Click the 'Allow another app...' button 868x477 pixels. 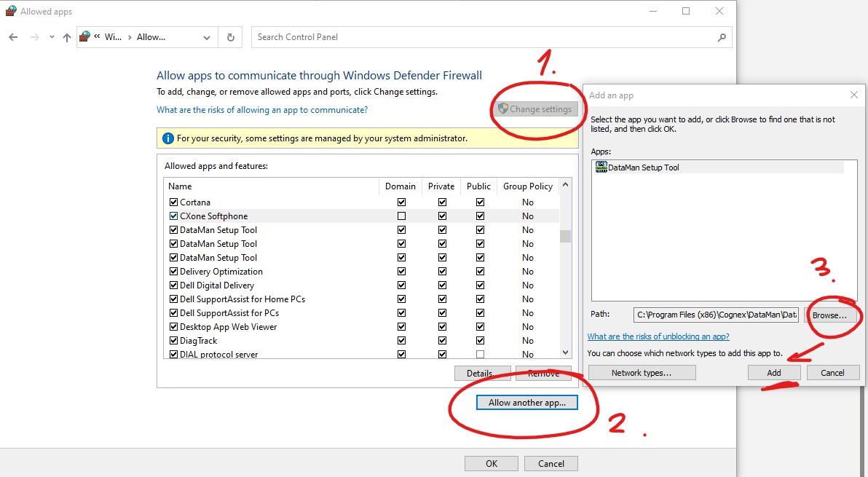pyautogui.click(x=526, y=402)
